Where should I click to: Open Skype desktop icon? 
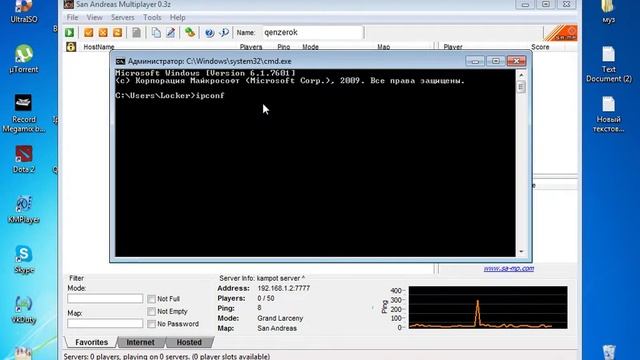pos(24,260)
